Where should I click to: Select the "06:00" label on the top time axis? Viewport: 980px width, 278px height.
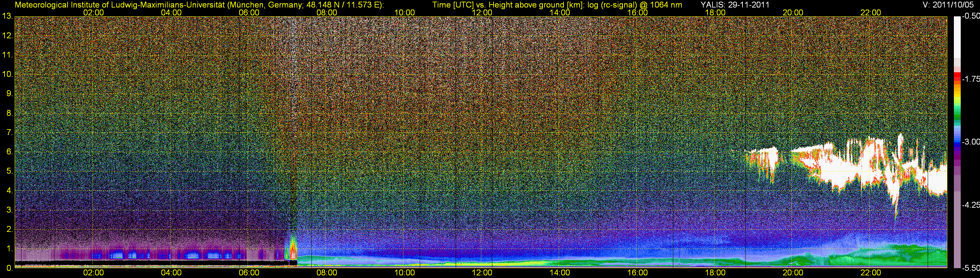click(x=249, y=12)
